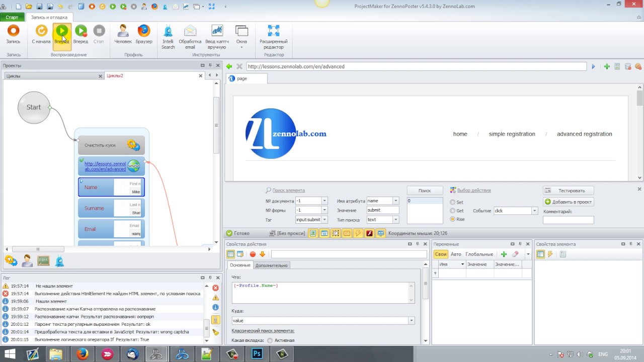The image size is (644, 362).
Task: Restart playback with С начала icon
Action: [41, 35]
